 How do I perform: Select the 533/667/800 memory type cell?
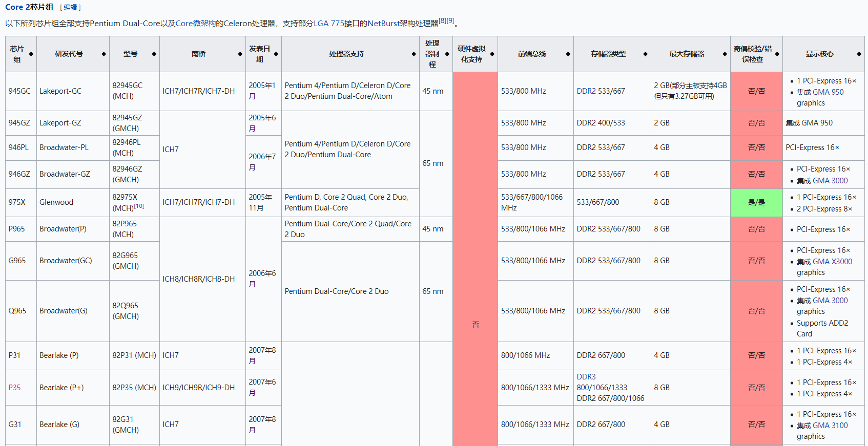(x=612, y=202)
